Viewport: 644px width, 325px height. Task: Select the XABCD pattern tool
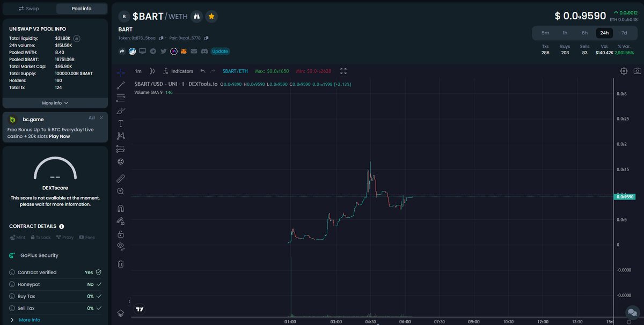click(x=121, y=136)
